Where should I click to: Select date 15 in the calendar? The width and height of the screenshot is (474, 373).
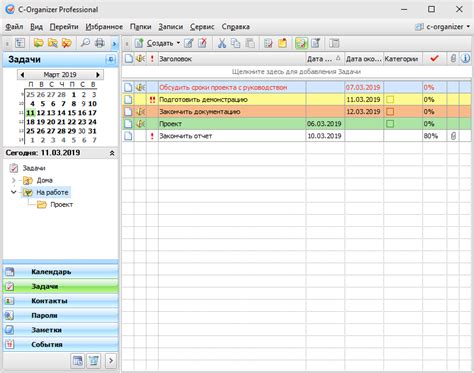point(72,113)
